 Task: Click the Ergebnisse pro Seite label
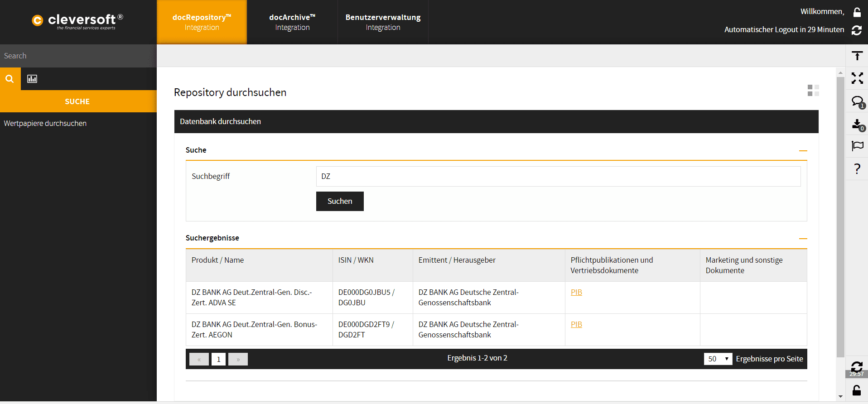click(x=769, y=359)
